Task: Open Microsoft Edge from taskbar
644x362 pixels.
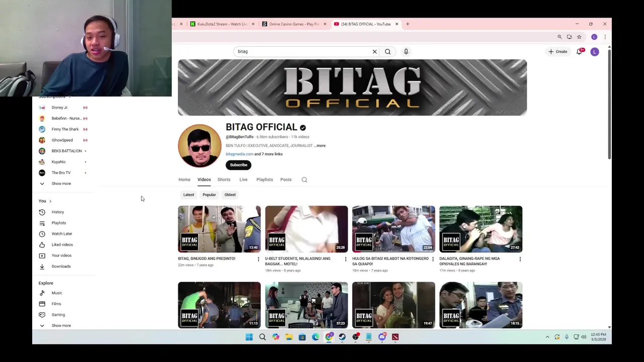Action: pyautogui.click(x=315, y=337)
